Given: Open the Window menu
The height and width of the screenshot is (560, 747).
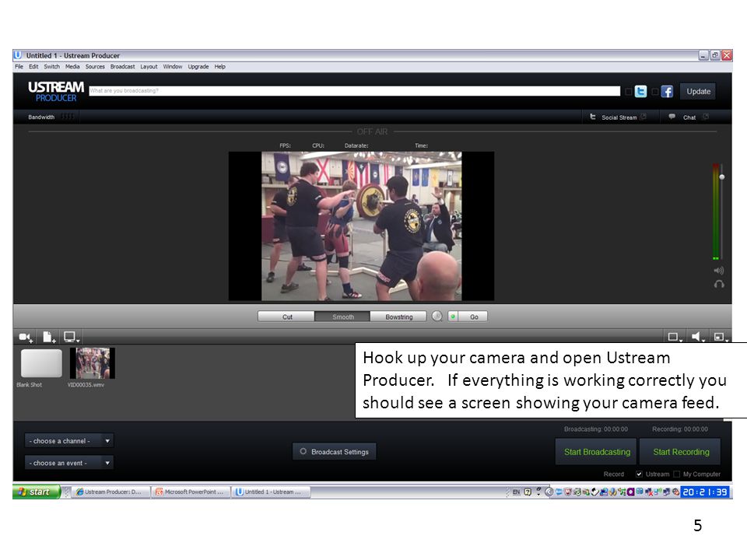Looking at the screenshot, I should pyautogui.click(x=173, y=67).
